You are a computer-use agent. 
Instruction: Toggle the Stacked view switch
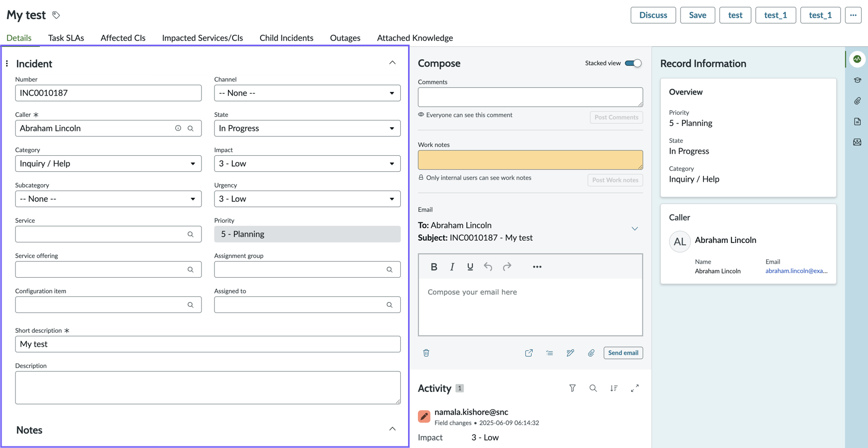[x=633, y=63]
